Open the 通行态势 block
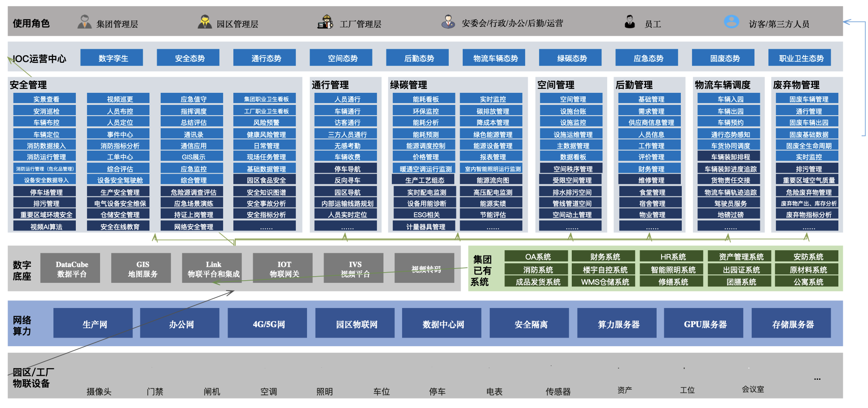Image resolution: width=868 pixels, height=408 pixels. coord(265,58)
